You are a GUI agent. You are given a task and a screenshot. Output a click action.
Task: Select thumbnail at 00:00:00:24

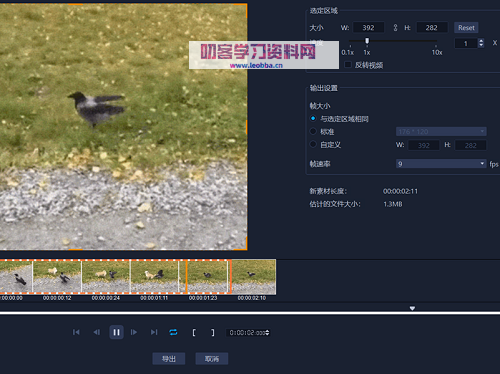tap(106, 277)
